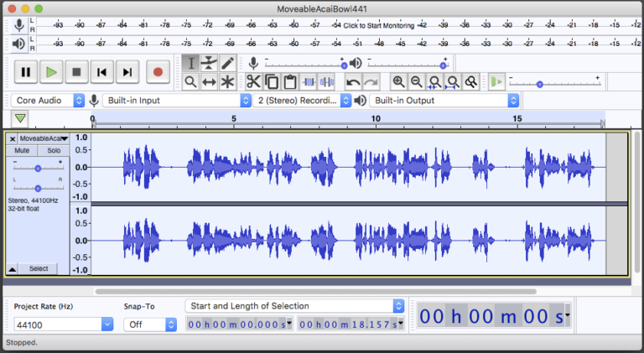Stop playback with the Stop button

76,72
